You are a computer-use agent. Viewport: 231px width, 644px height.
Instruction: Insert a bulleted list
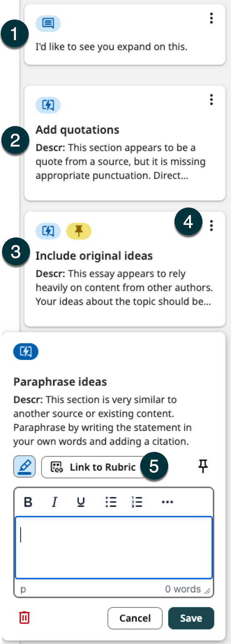tap(111, 502)
